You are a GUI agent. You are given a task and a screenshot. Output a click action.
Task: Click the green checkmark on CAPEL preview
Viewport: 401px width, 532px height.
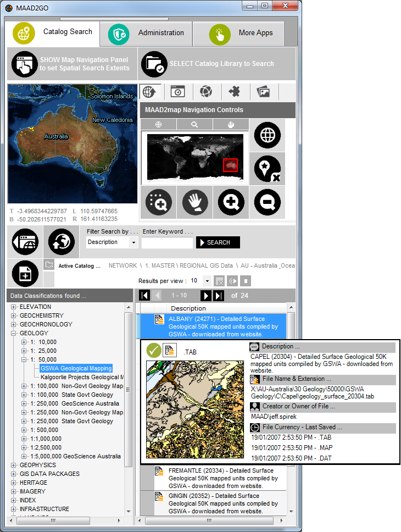pos(154,350)
